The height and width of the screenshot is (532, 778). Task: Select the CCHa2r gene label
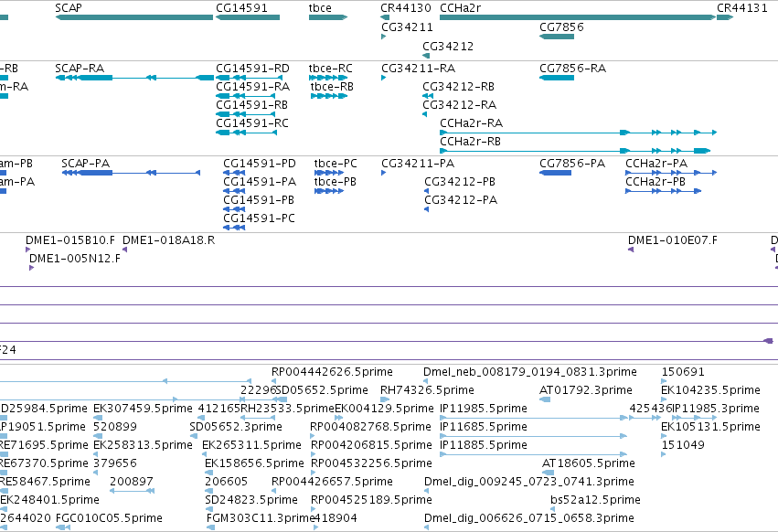click(x=460, y=8)
